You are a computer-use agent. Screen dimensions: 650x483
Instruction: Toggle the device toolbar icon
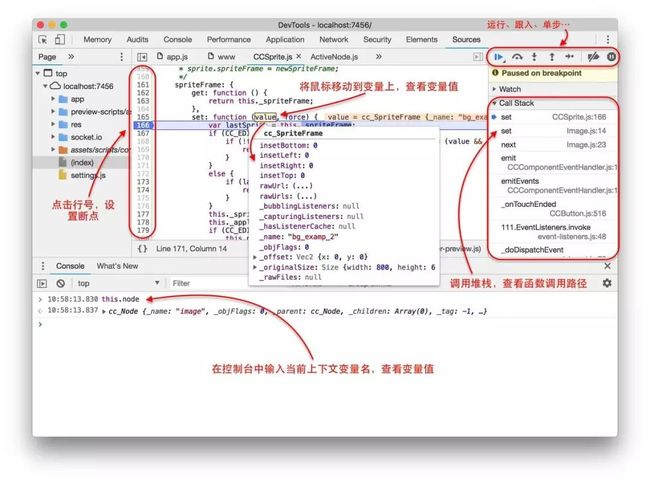(x=60, y=39)
